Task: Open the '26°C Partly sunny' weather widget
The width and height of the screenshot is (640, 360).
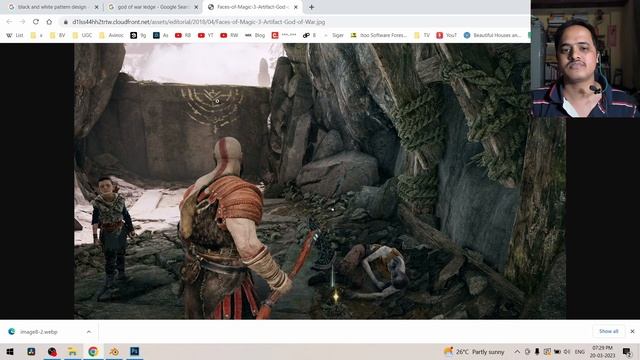Action: 474,351
